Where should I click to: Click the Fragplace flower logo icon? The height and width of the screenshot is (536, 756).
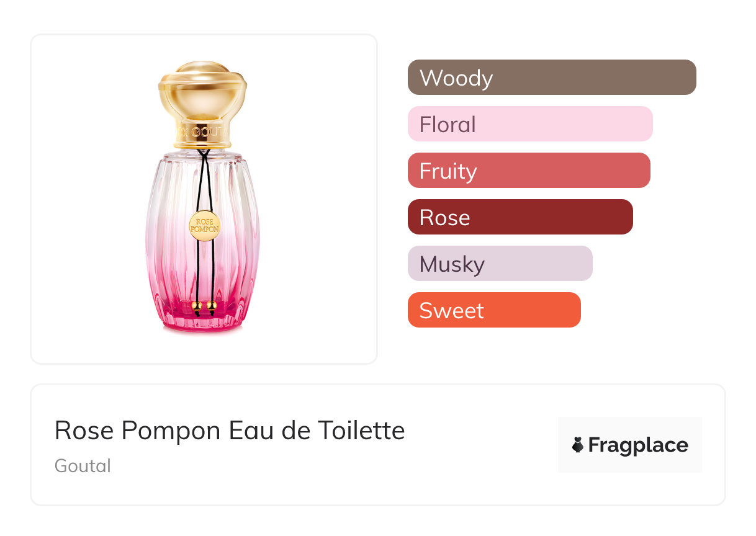(x=578, y=445)
